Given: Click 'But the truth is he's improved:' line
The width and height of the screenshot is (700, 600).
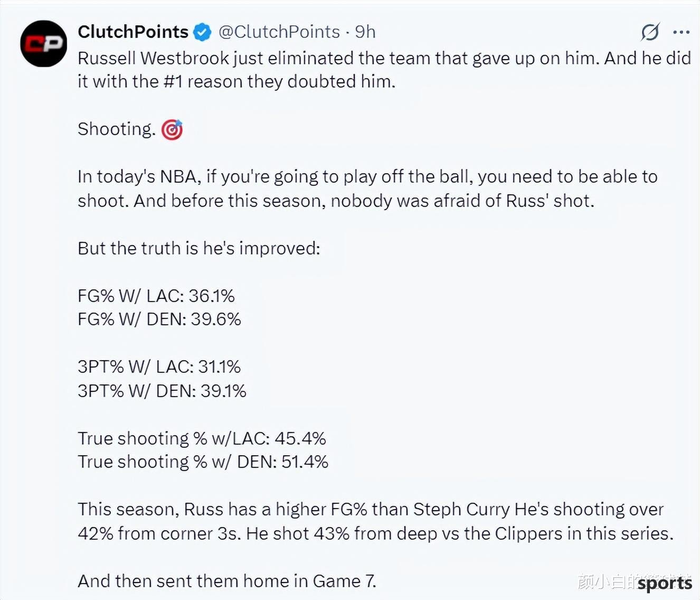Looking at the screenshot, I should [x=199, y=248].
